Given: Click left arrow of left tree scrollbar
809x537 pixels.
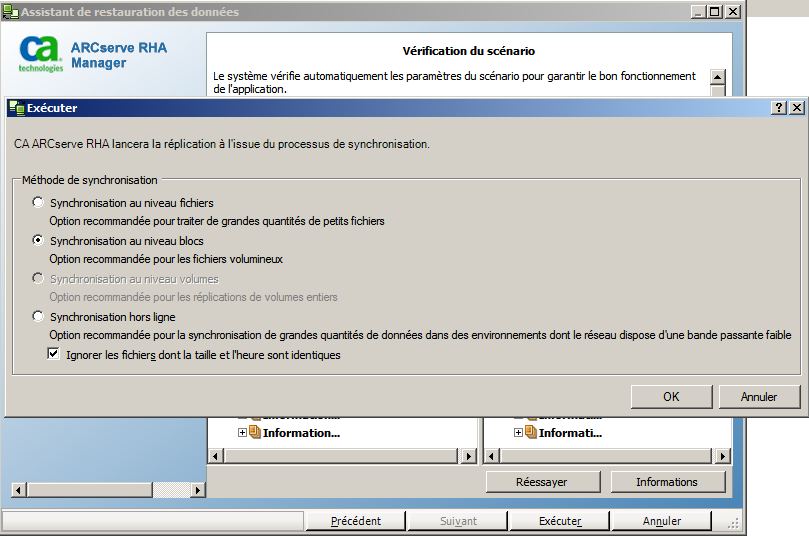Looking at the screenshot, I should (x=215, y=456).
